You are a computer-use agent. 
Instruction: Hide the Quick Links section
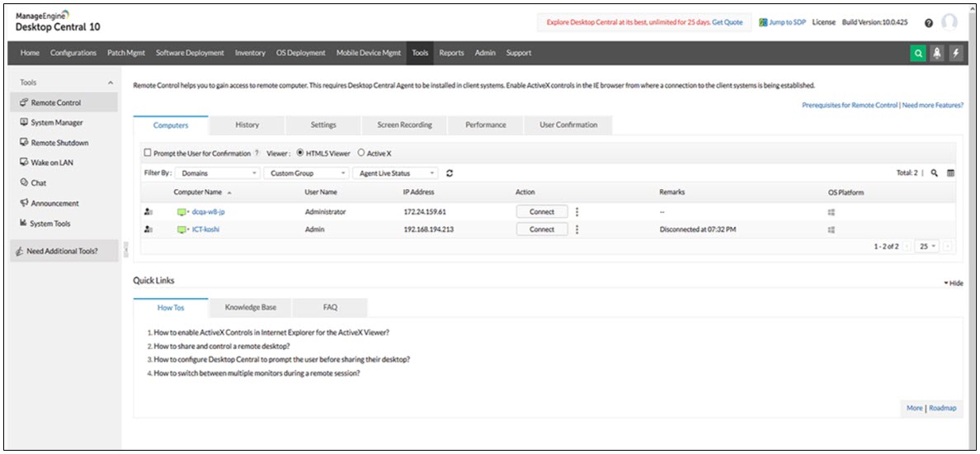954,283
